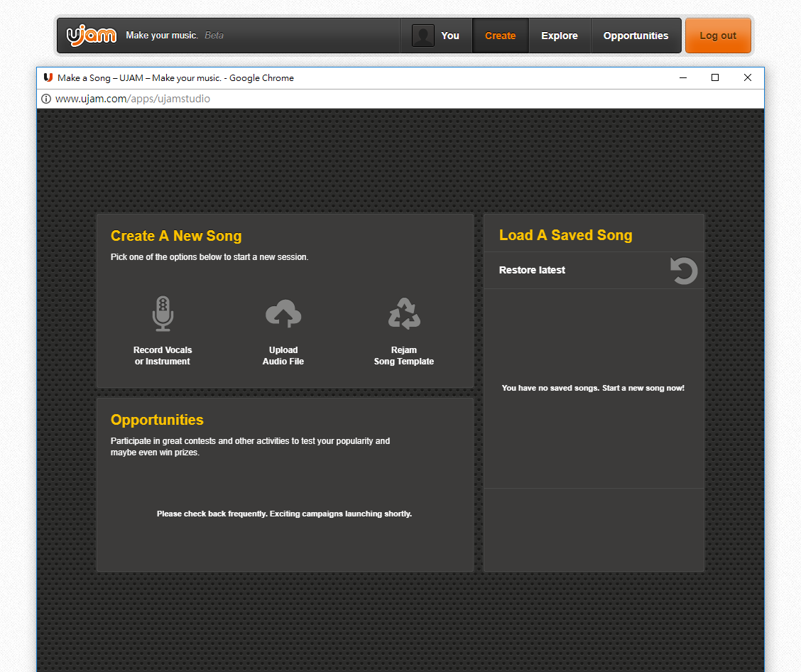This screenshot has width=801, height=672.
Task: Click the Restore latest circular arrow icon
Action: tap(684, 271)
